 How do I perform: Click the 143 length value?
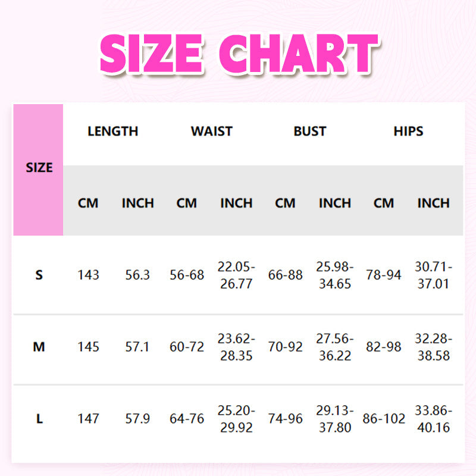[88, 275]
